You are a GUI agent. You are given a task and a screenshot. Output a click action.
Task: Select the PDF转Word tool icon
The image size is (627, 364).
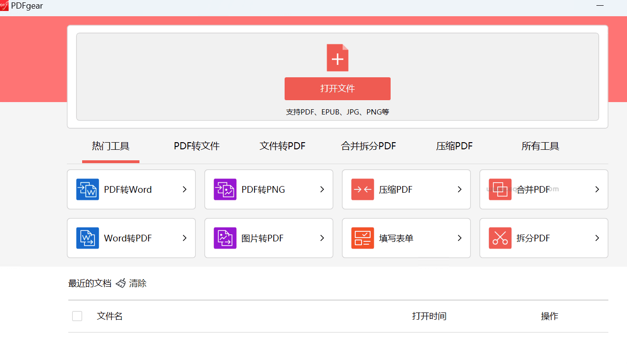point(87,189)
